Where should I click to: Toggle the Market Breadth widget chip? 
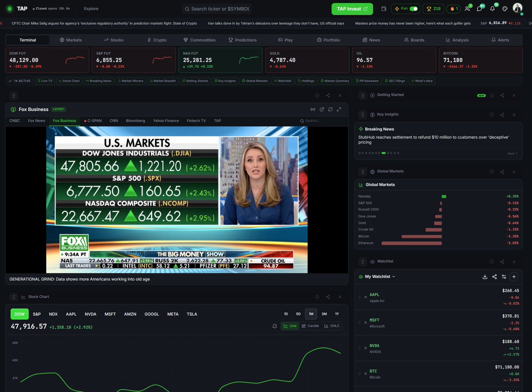(163, 81)
